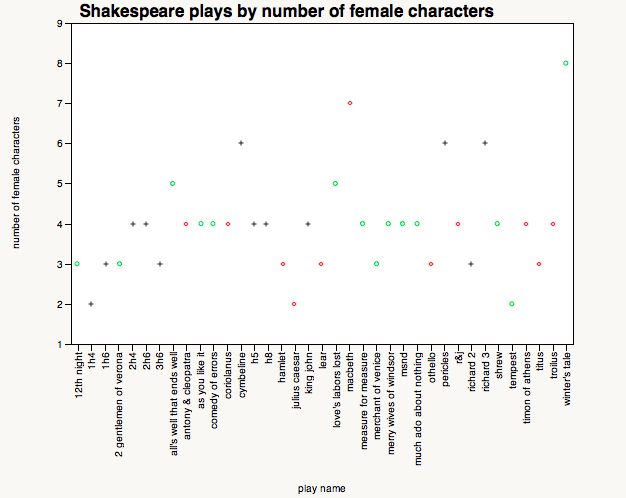Select the '2 gentlemen of verona' tick label
The height and width of the screenshot is (498, 626).
119,404
